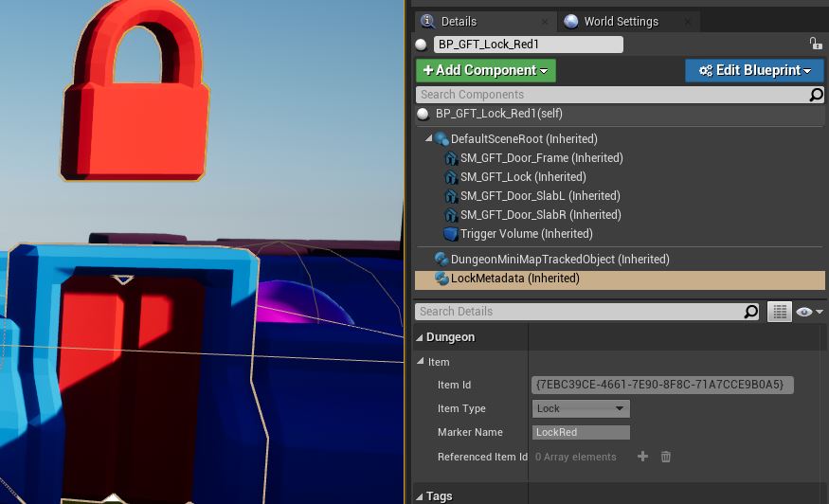The height and width of the screenshot is (504, 829).
Task: Empty the Referenced Item Id array with trash
Action: point(666,457)
